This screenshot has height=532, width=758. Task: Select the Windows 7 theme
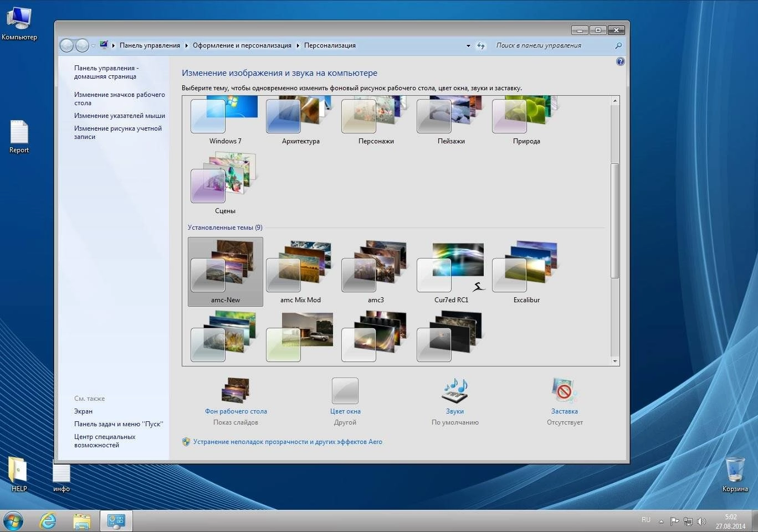(225, 120)
